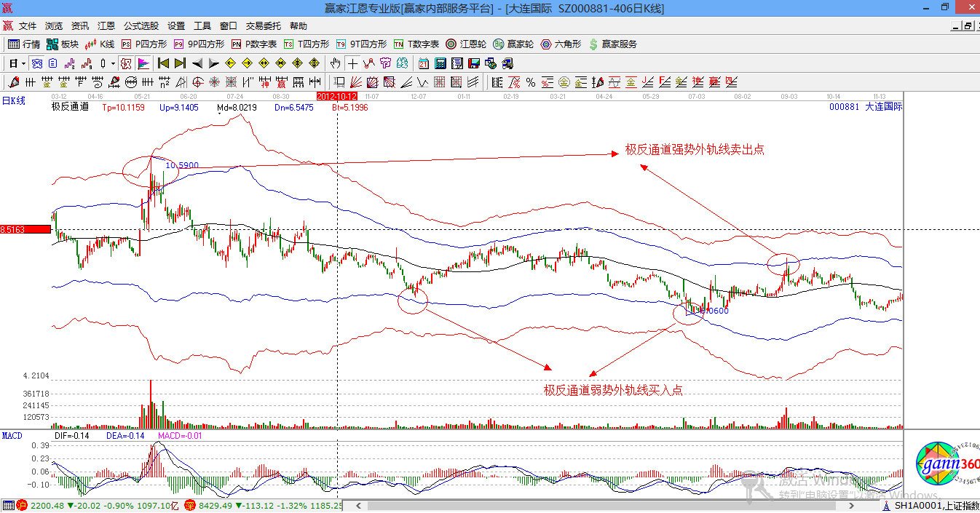Viewport: 980px width, 513px height.
Task: Open the 行情 market quotes view
Action: [x=23, y=44]
